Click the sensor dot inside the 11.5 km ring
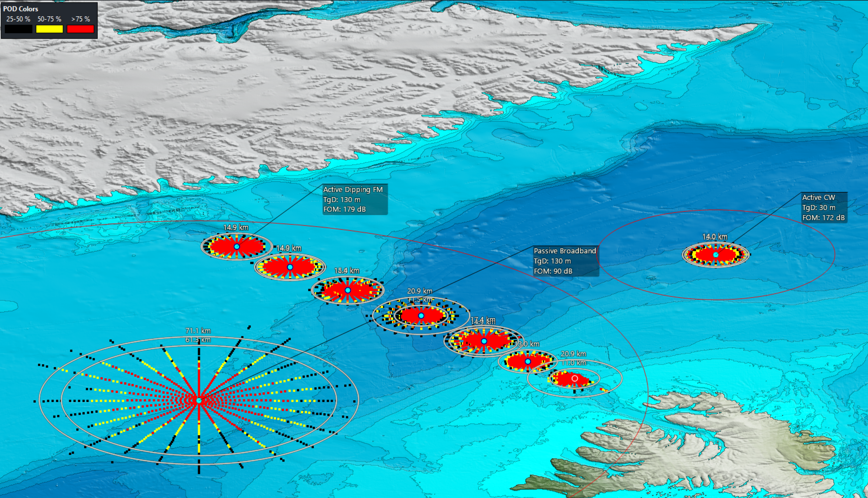The image size is (868, 498). pyautogui.click(x=421, y=316)
